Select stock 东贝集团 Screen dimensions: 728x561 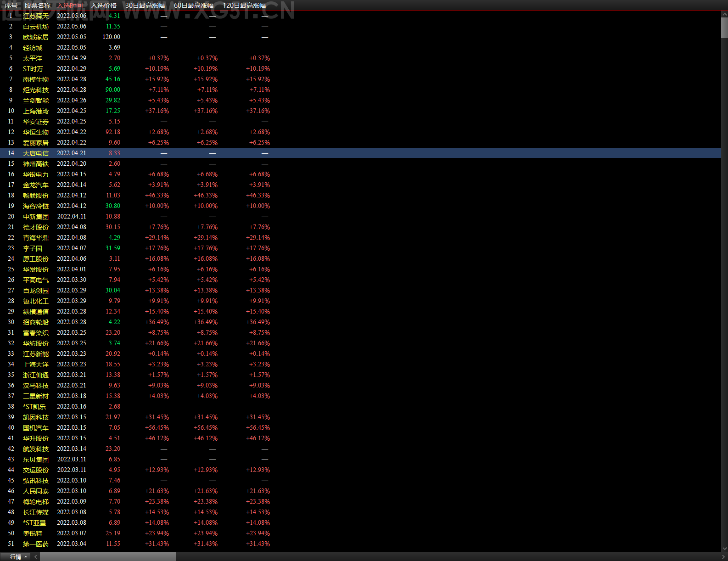point(36,460)
